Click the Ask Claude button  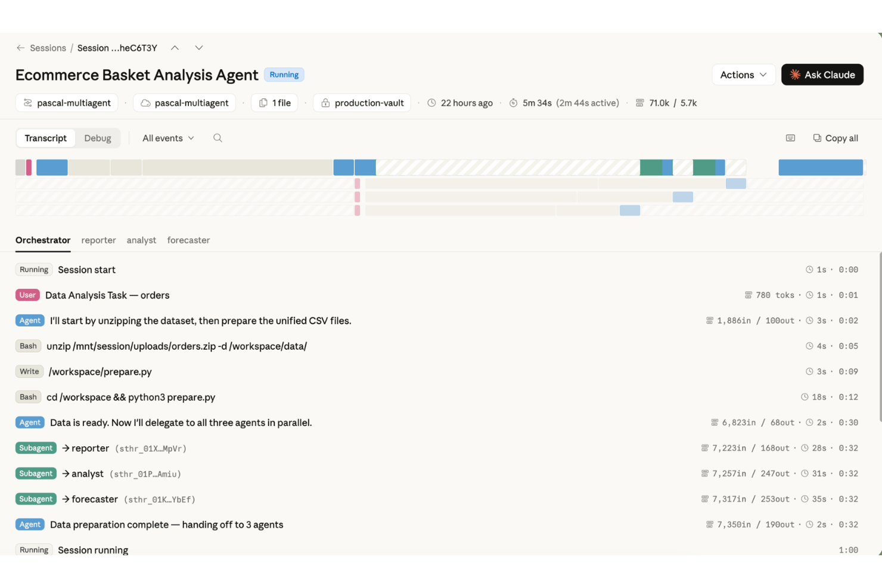point(822,74)
